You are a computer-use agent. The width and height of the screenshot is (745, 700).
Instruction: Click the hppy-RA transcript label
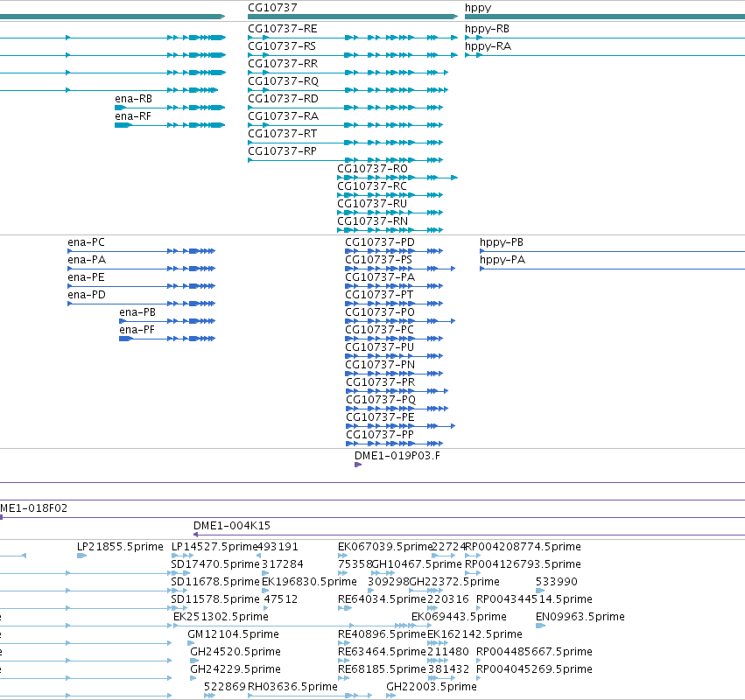[x=488, y=46]
